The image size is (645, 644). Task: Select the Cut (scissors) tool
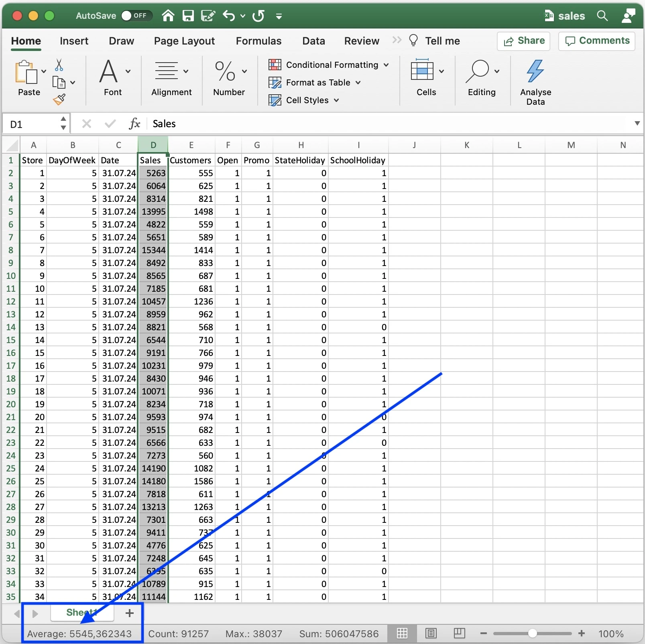pyautogui.click(x=59, y=65)
